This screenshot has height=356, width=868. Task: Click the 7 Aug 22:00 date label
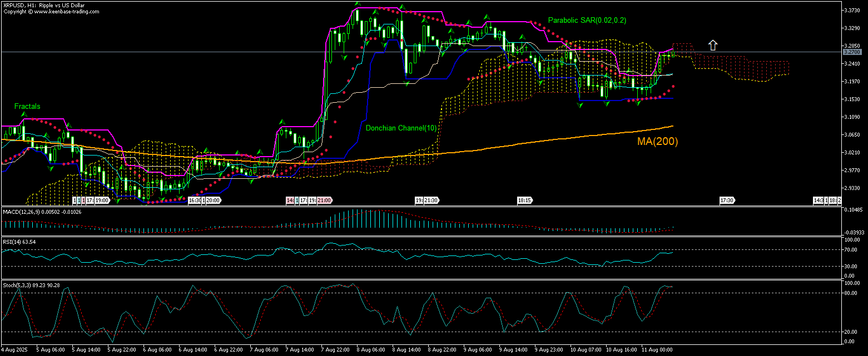pos(335,350)
